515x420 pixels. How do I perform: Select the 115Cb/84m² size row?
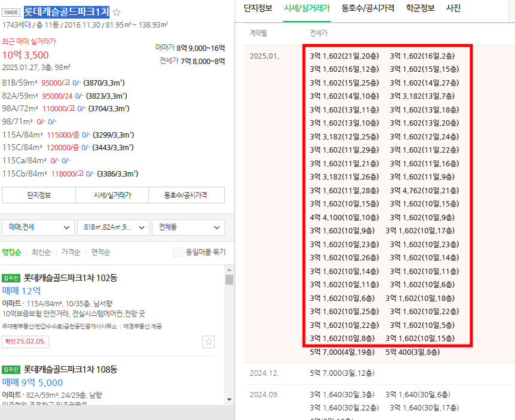point(70,174)
